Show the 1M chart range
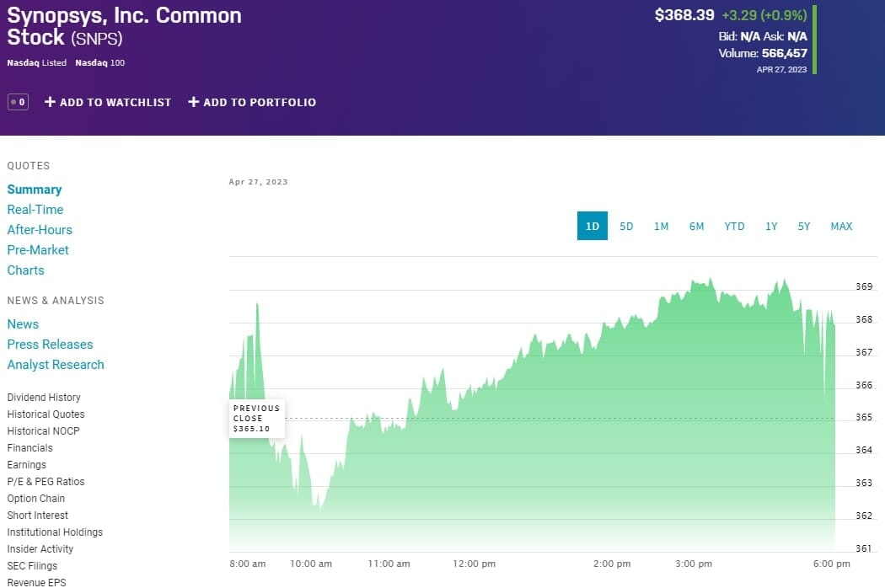Image resolution: width=885 pixels, height=588 pixels. point(661,226)
